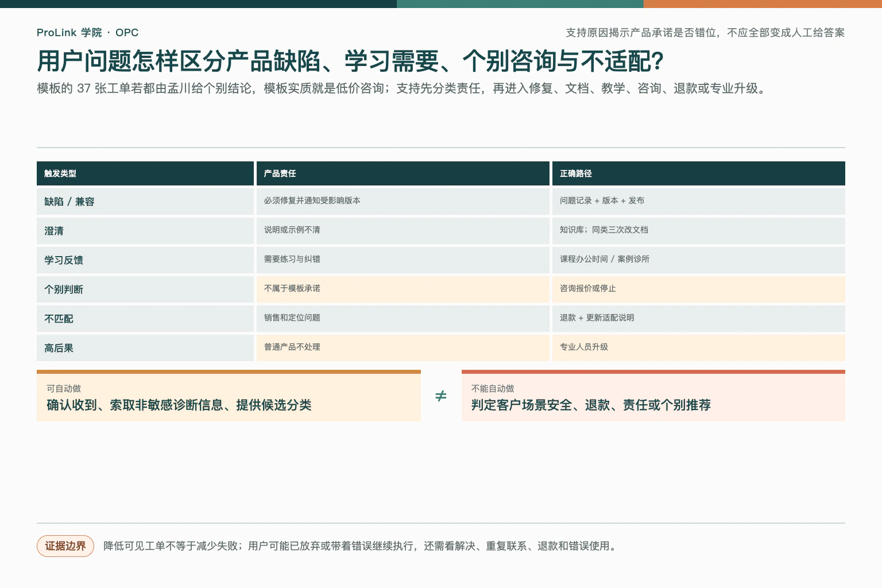Image resolution: width=882 pixels, height=588 pixels.
Task: Click the slide title about 产品缺陷、学习需要
Action: click(350, 61)
